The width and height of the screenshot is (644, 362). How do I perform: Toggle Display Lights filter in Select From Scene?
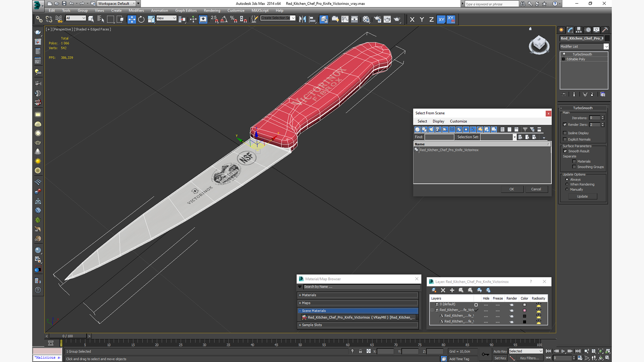[x=431, y=129]
